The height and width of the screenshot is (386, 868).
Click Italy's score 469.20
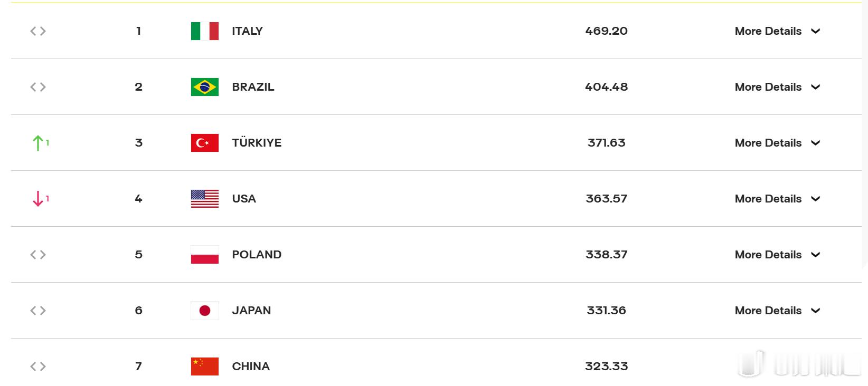tap(606, 31)
